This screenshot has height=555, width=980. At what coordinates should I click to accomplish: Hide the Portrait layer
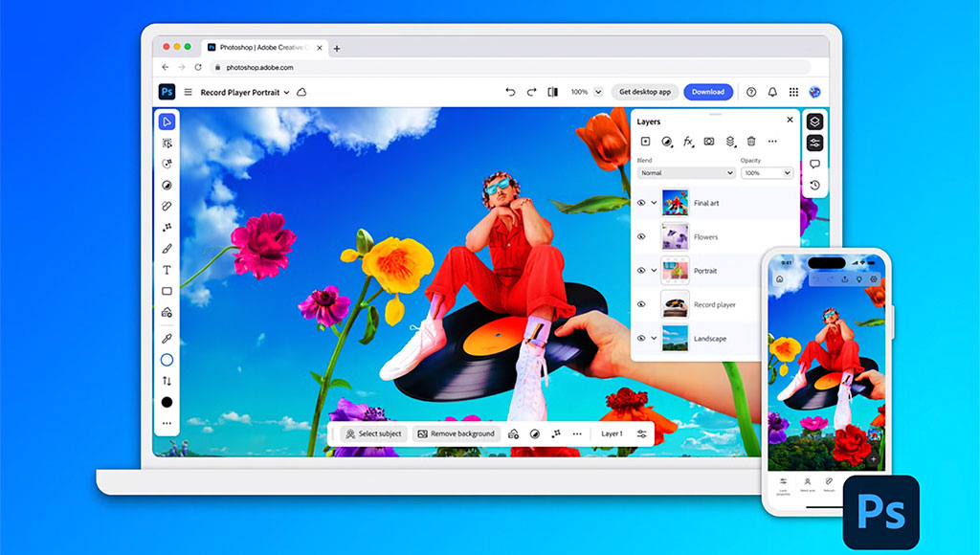pyautogui.click(x=641, y=271)
